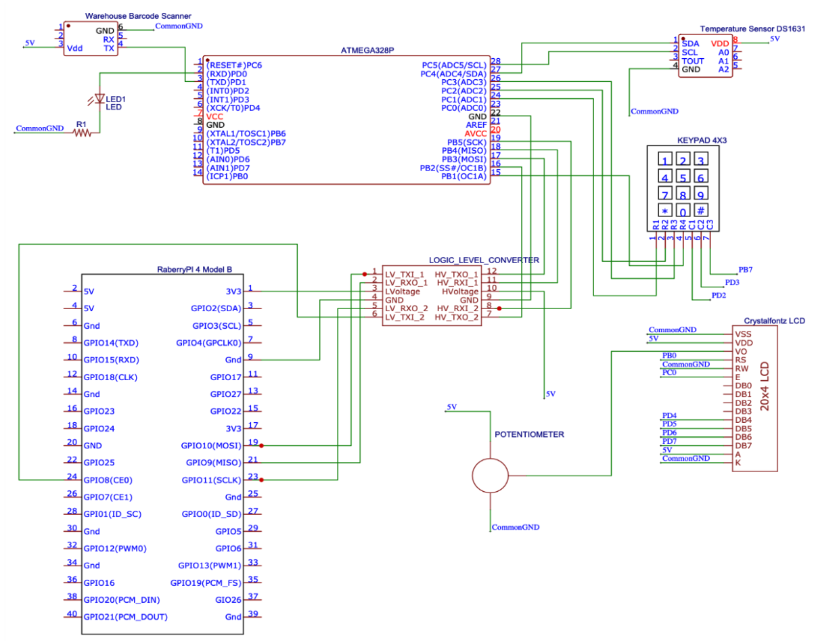Select LOGIC_LEVEL_CONVERTER label
816x644 pixels.
pos(484,260)
